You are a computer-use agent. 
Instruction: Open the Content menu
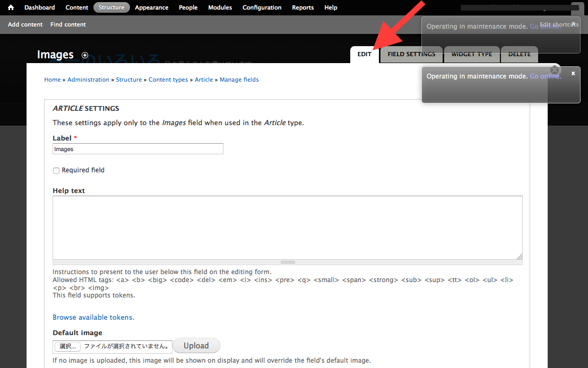point(77,7)
